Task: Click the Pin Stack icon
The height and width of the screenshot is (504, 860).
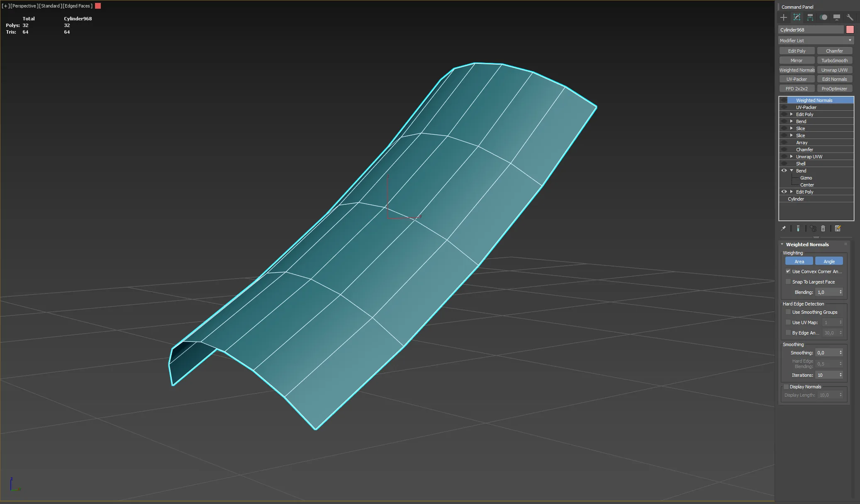Action: coord(783,228)
